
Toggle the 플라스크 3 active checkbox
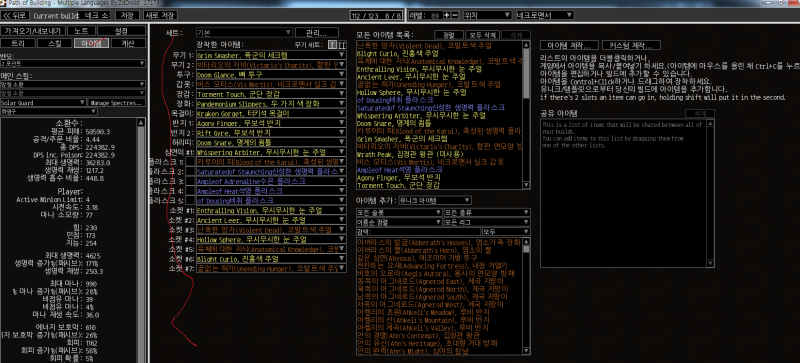click(190, 181)
